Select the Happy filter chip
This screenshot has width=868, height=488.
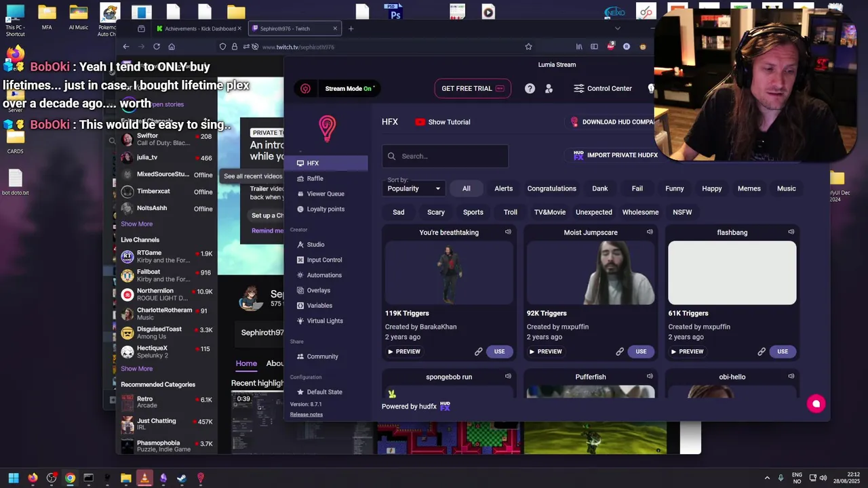tap(712, 188)
